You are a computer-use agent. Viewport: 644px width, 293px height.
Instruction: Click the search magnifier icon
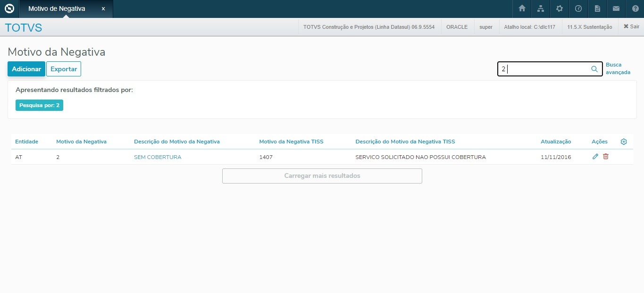click(594, 69)
